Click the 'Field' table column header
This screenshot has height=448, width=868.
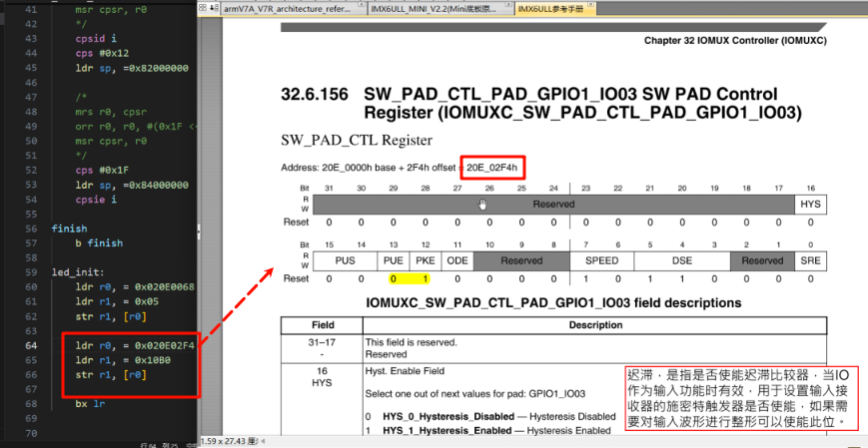tap(323, 325)
